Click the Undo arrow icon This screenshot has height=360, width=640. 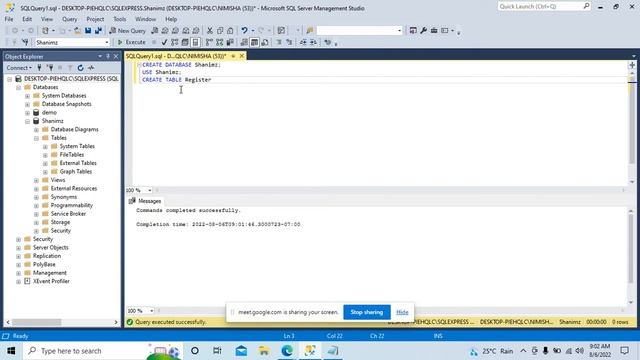point(244,31)
